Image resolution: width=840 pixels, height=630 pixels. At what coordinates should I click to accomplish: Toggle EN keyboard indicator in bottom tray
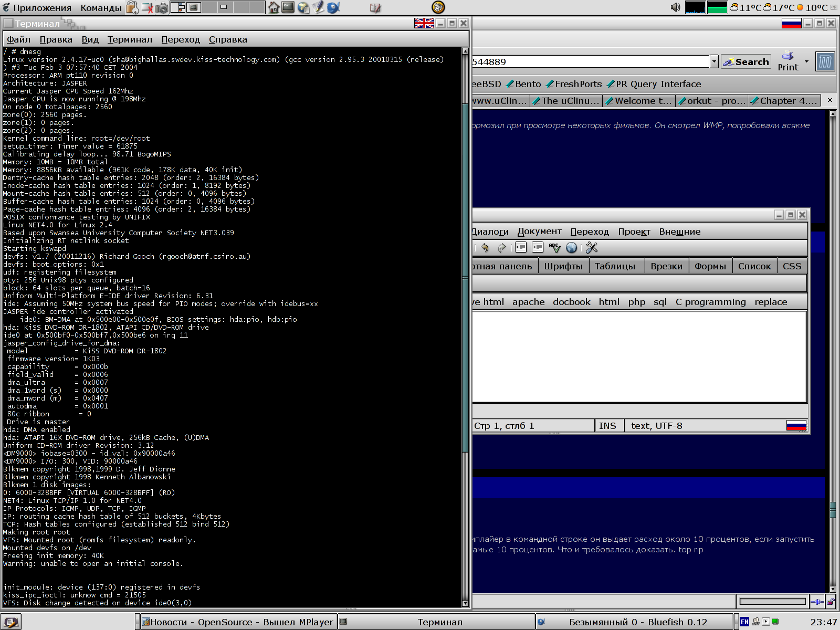[x=744, y=622]
